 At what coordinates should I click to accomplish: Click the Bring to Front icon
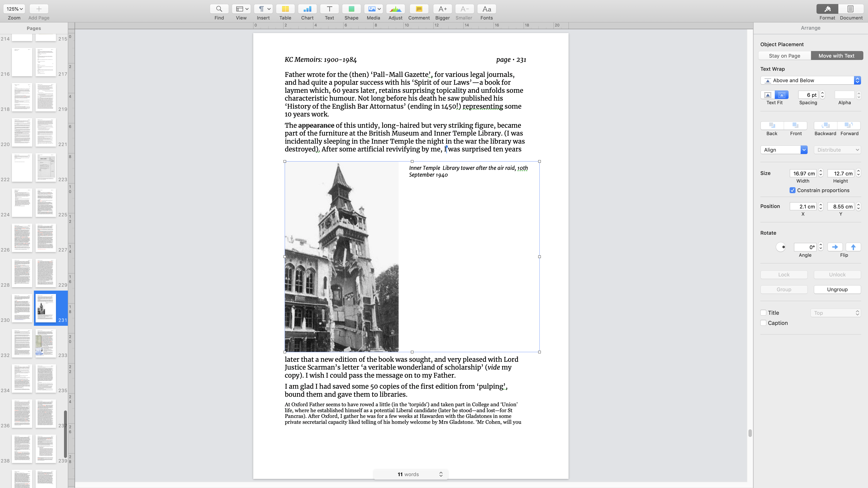(796, 125)
